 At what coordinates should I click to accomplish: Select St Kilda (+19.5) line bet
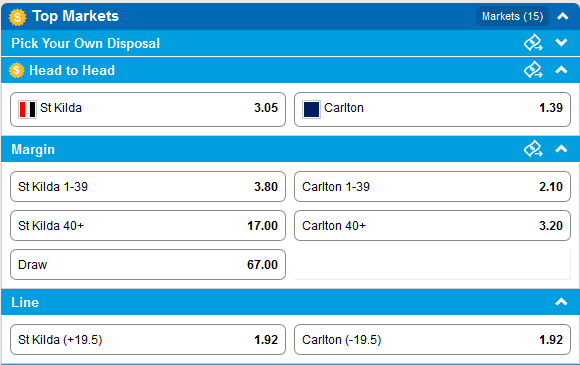(x=148, y=339)
